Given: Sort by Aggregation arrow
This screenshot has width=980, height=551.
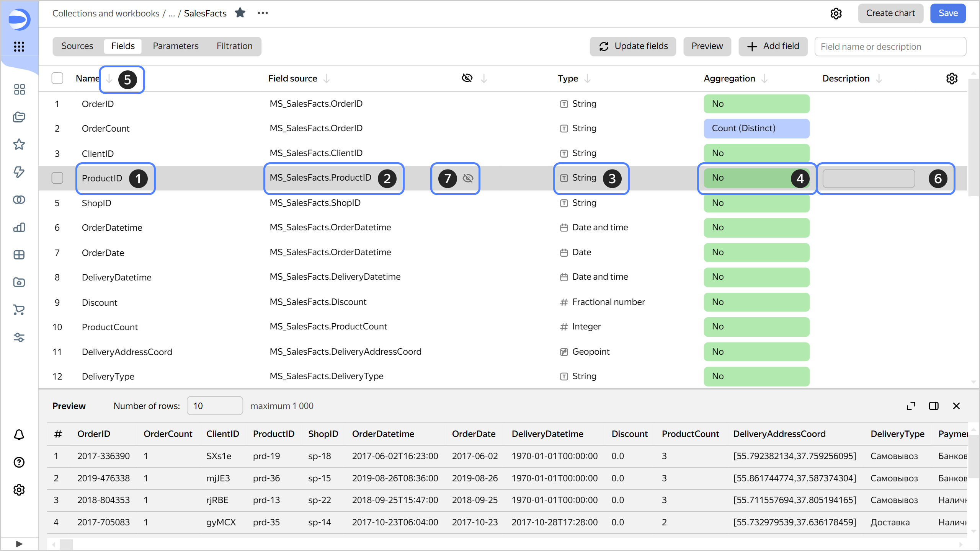Looking at the screenshot, I should [x=764, y=78].
